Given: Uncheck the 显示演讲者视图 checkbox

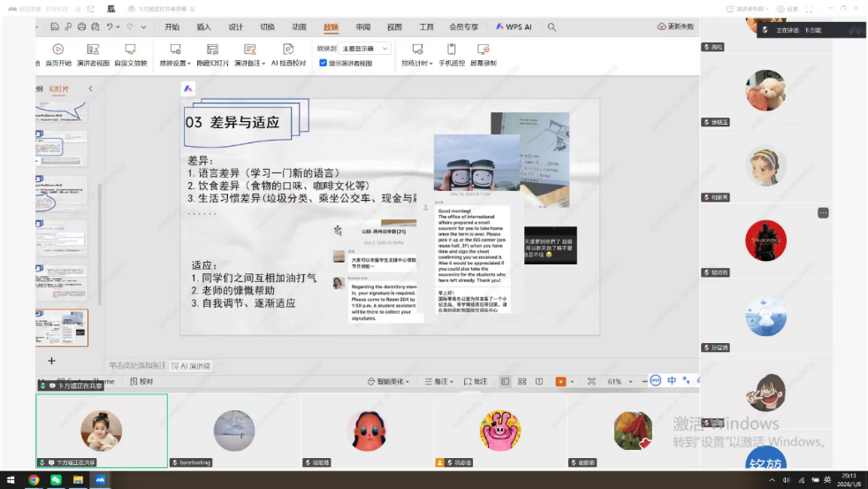Looking at the screenshot, I should [324, 64].
